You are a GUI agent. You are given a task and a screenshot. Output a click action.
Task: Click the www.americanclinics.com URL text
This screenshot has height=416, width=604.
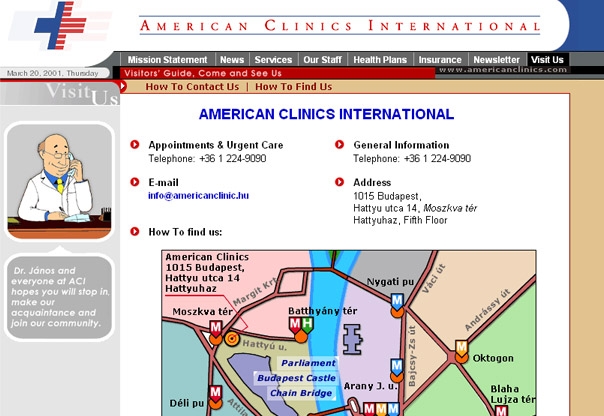(x=503, y=70)
